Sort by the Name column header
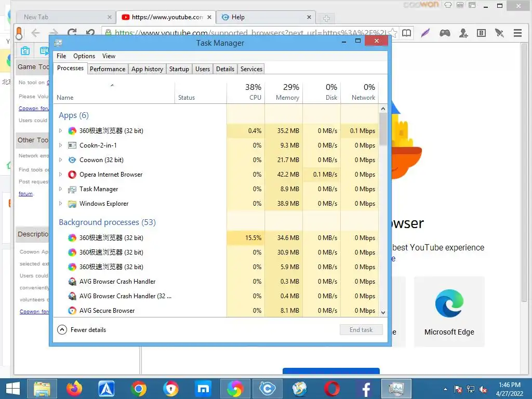 [x=114, y=92]
